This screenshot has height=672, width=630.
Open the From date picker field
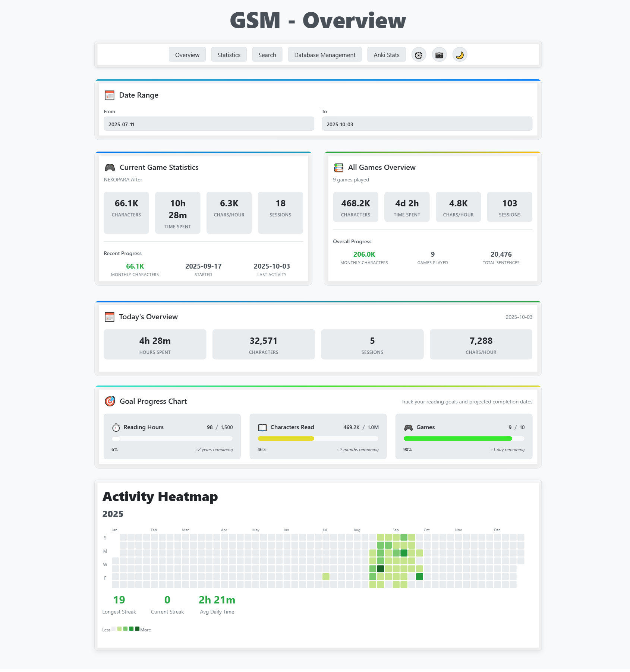[209, 124]
